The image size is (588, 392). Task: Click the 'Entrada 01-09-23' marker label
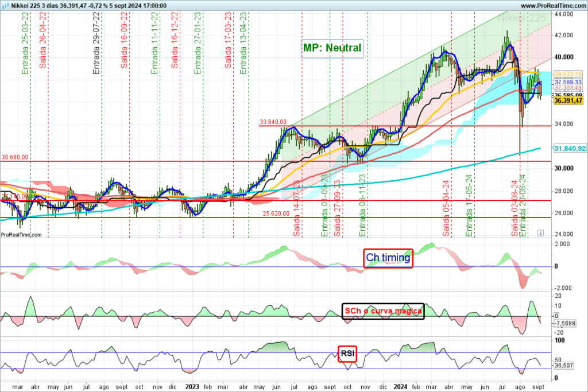[x=325, y=205]
